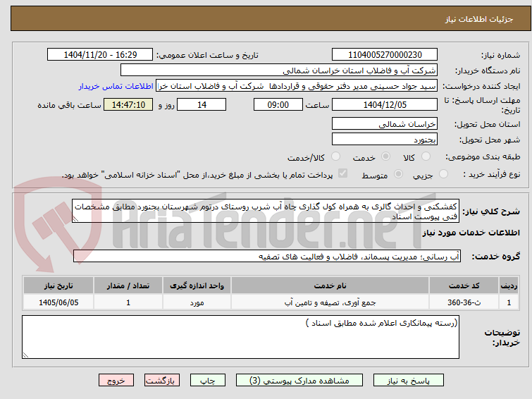Open اطلاعات تماس خریدار link
The image size is (532, 399).
tap(116, 86)
